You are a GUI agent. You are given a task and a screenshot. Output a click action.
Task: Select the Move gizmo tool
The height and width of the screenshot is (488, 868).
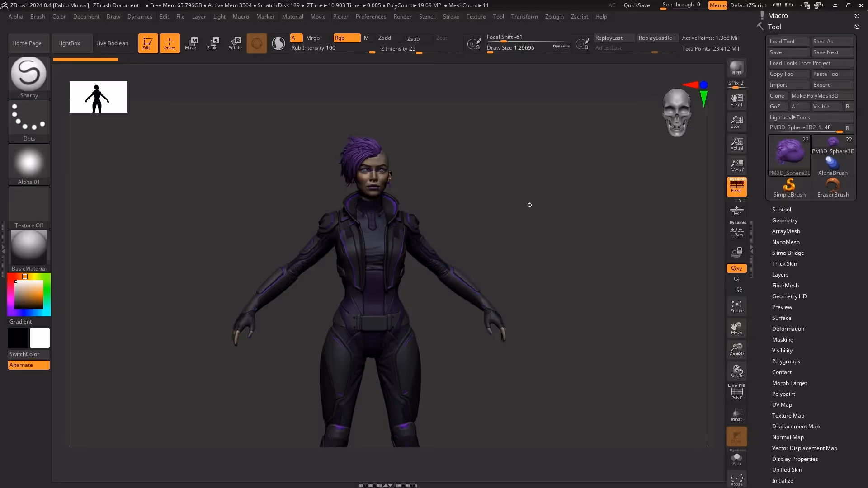191,43
